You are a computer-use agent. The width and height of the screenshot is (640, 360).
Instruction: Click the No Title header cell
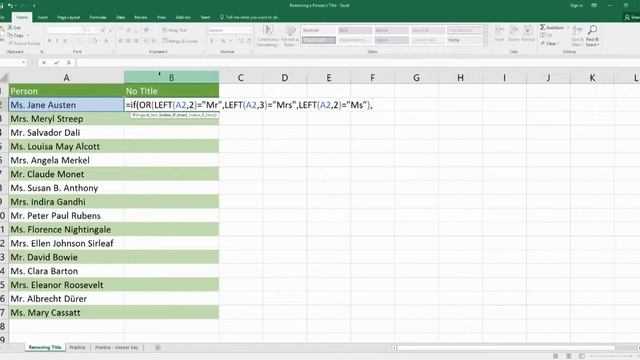tap(171, 91)
